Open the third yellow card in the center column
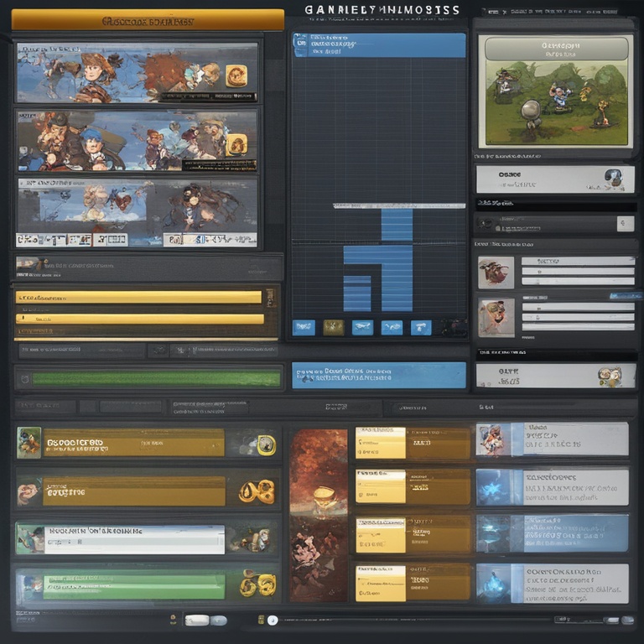Screen dimensions: 644x644 coord(381,535)
